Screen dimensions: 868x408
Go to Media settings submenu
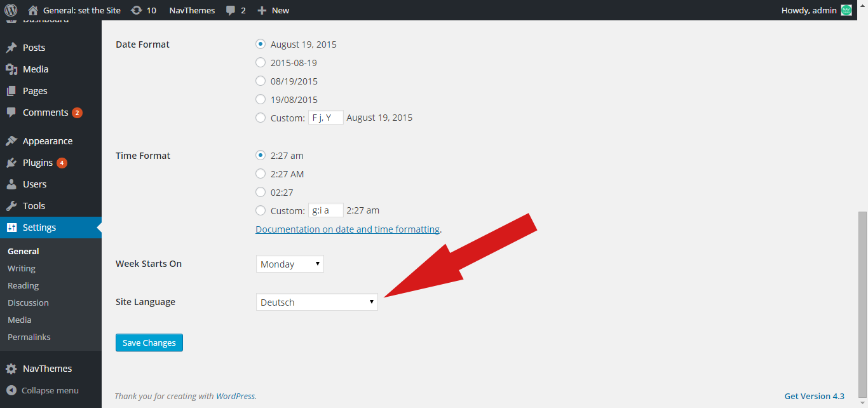(20, 320)
